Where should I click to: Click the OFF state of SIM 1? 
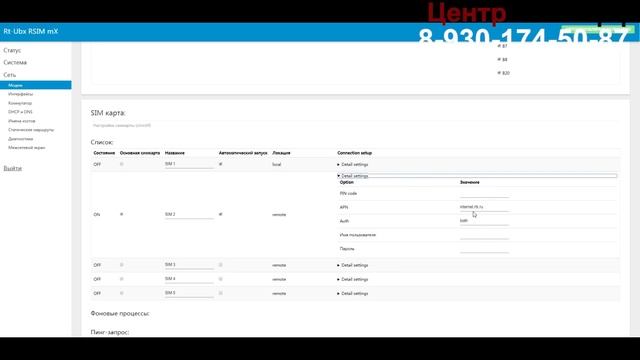[x=97, y=164]
